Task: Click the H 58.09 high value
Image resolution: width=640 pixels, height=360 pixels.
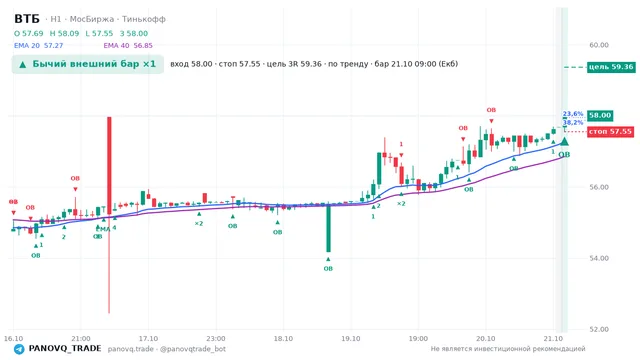Action: point(64,33)
